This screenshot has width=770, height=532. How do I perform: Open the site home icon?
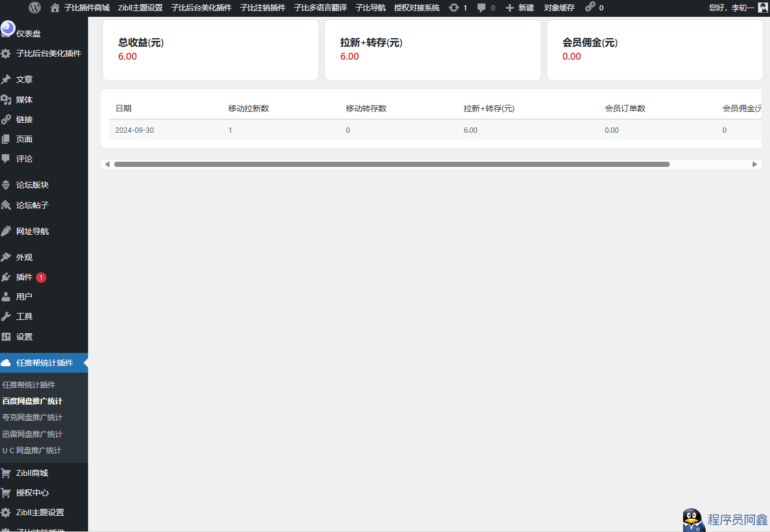[x=55, y=8]
